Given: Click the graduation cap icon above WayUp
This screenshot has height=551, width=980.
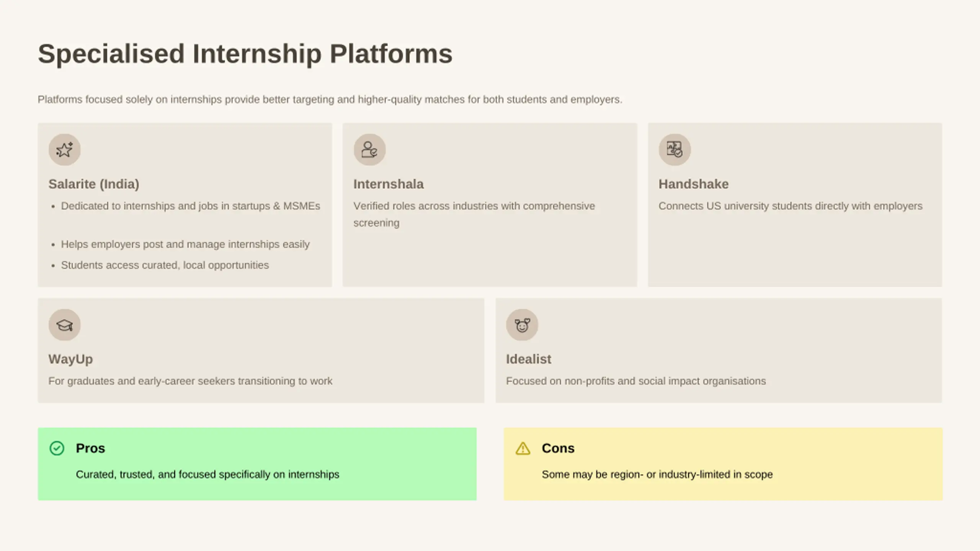Looking at the screenshot, I should tap(64, 325).
